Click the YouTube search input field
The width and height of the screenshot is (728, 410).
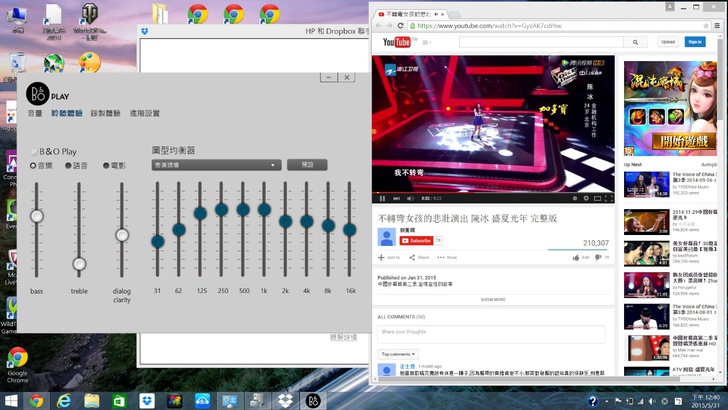click(541, 42)
